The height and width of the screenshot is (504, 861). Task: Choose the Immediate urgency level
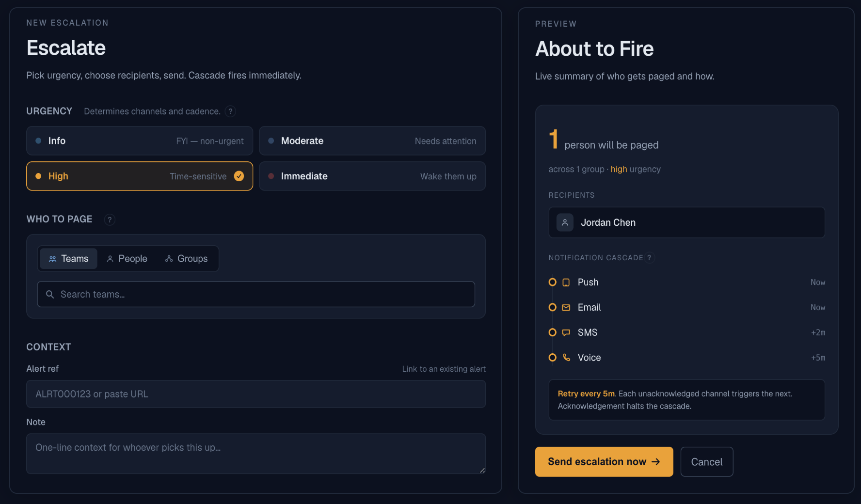click(x=372, y=176)
